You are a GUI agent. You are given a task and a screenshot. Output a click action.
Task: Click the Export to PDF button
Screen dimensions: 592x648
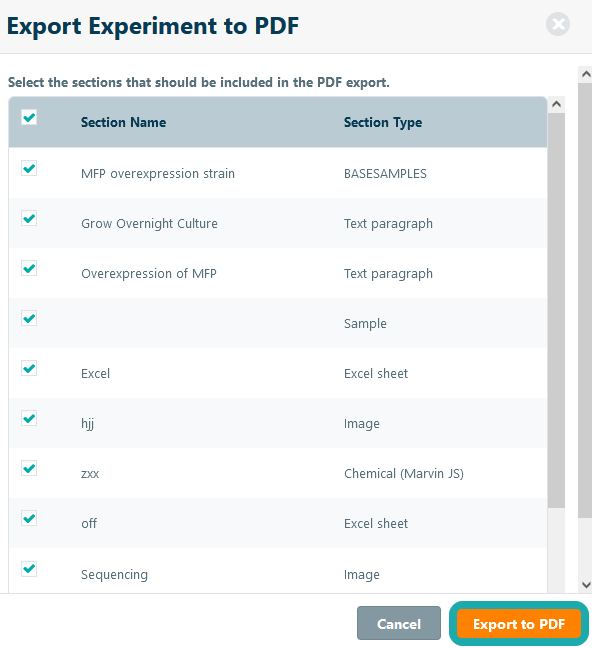519,624
